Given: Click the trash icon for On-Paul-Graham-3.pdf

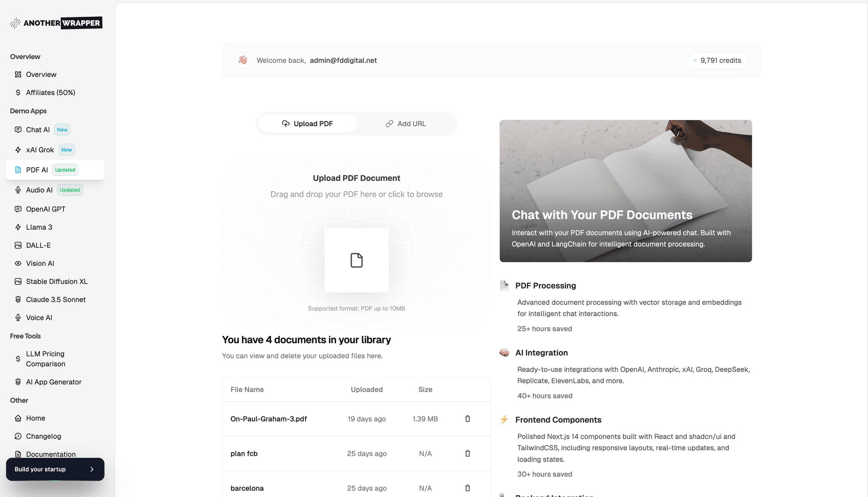Looking at the screenshot, I should click(x=467, y=419).
